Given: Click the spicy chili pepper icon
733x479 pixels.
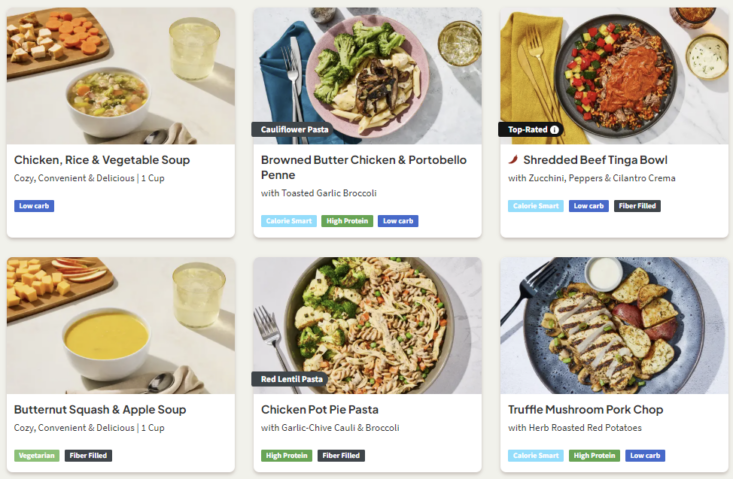Looking at the screenshot, I should 514,160.
